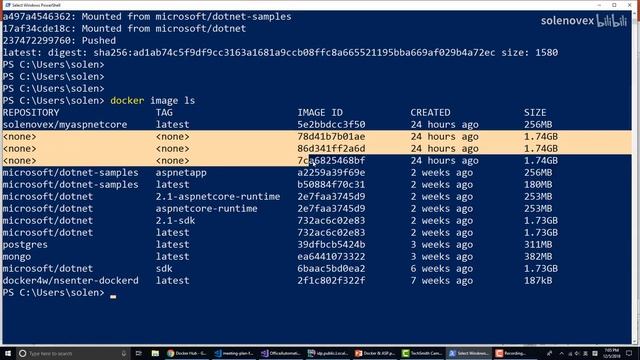The height and width of the screenshot is (360, 640).
Task: Open File Explorer from the taskbar
Action: [x=155, y=353]
